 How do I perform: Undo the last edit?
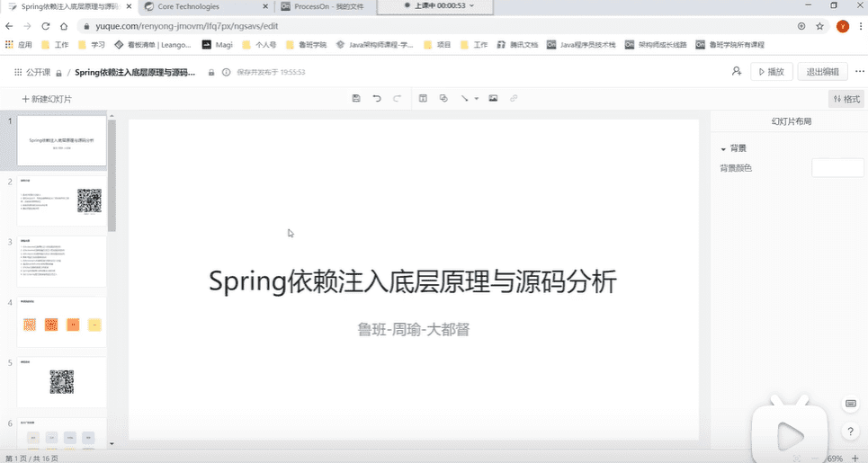(x=377, y=99)
